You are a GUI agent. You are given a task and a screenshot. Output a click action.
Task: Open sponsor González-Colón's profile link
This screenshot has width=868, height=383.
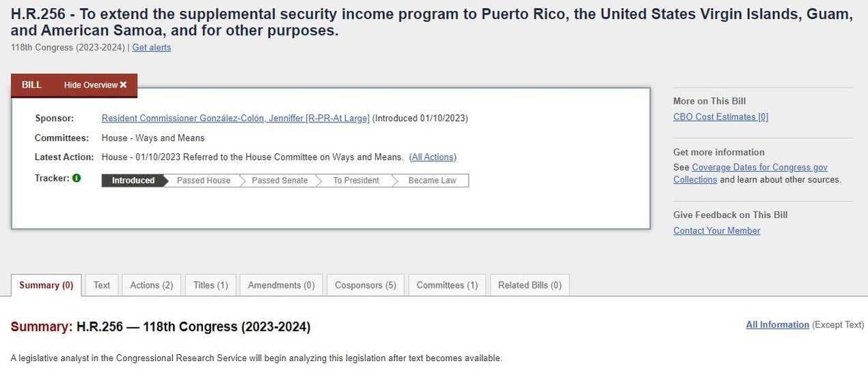pyautogui.click(x=236, y=118)
